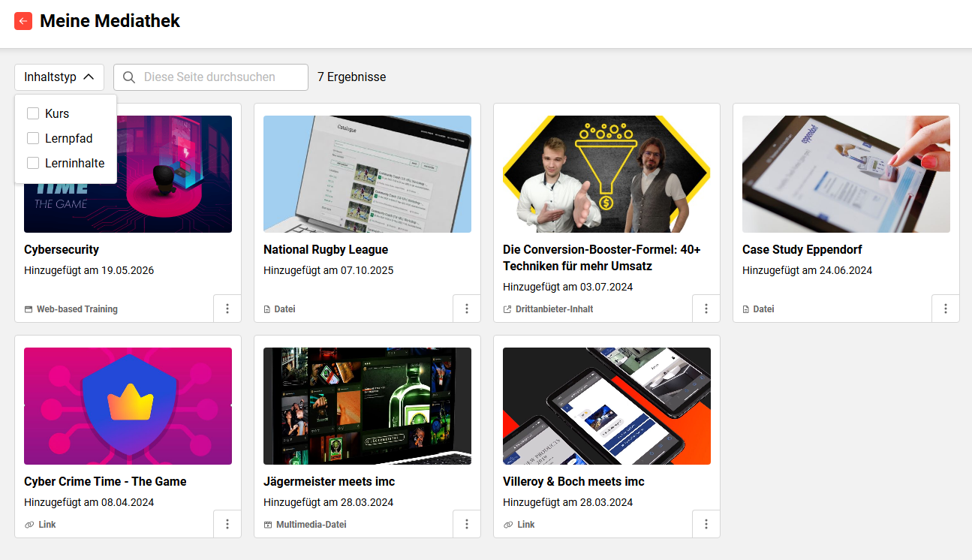Click 'Cyber Crime Time - The Game' title
The image size is (972, 560).
[x=105, y=481]
